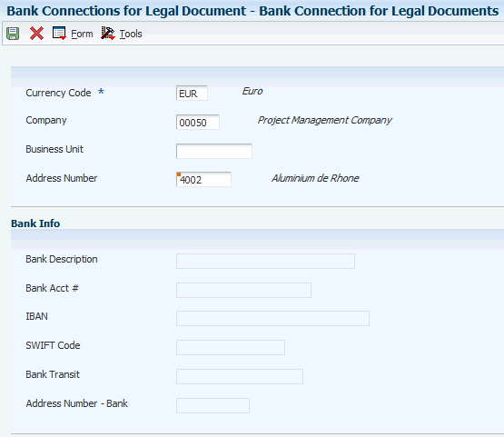Click the Bank Transit field
Screen dimensions: 504x437
pos(240,376)
